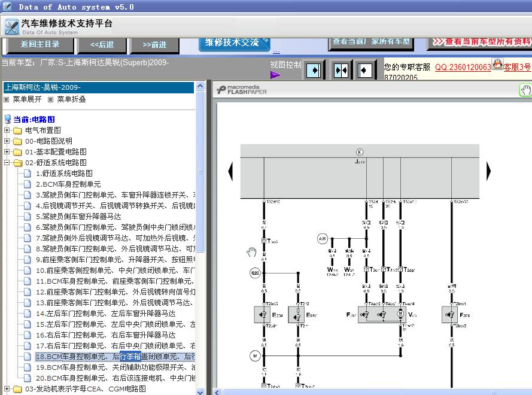Click tree panel scroll down arrow
This screenshot has width=532, height=395.
(200, 391)
